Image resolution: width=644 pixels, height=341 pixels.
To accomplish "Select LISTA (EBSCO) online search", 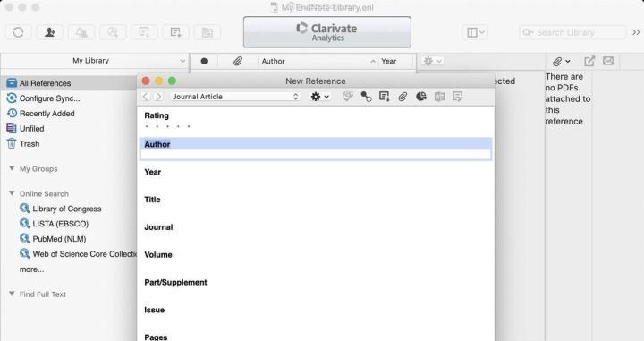I will click(x=61, y=224).
